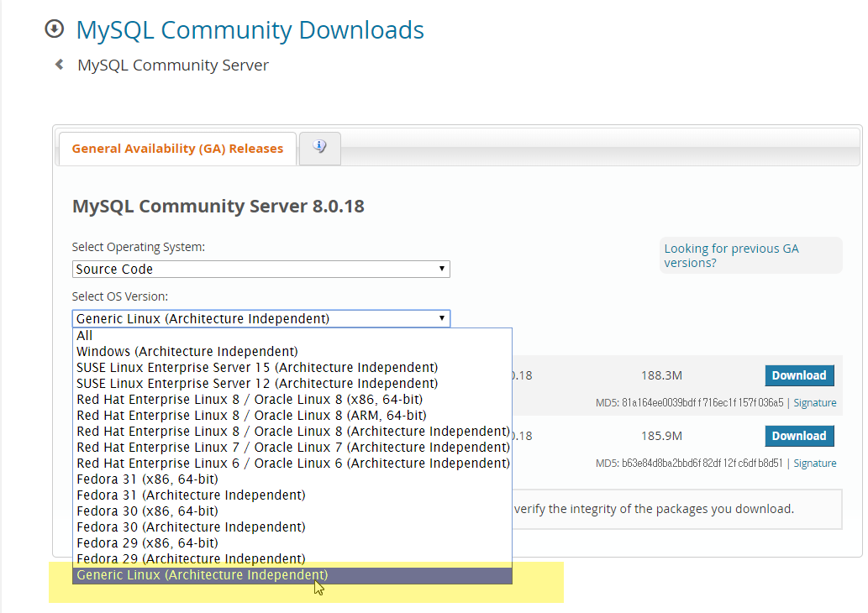Select Fedora 31 (x86, 64-bit) option
868x613 pixels.
292,479
